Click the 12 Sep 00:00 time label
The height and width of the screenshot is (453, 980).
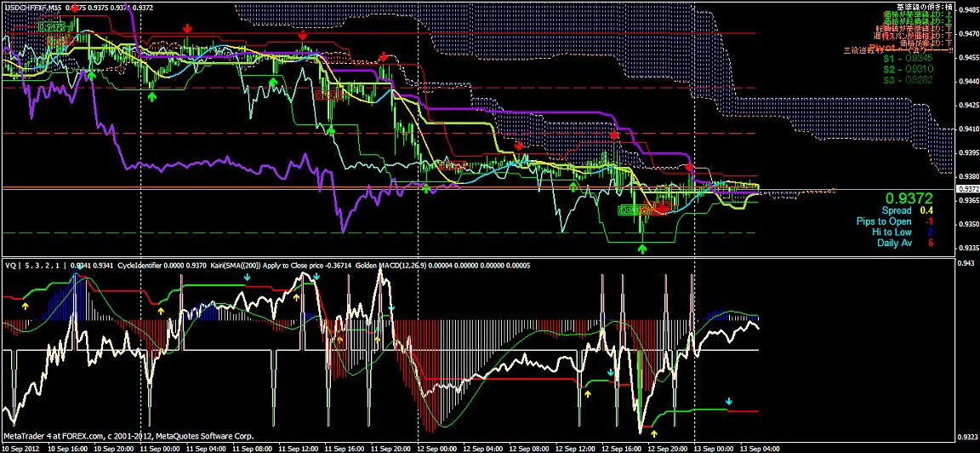tap(436, 448)
